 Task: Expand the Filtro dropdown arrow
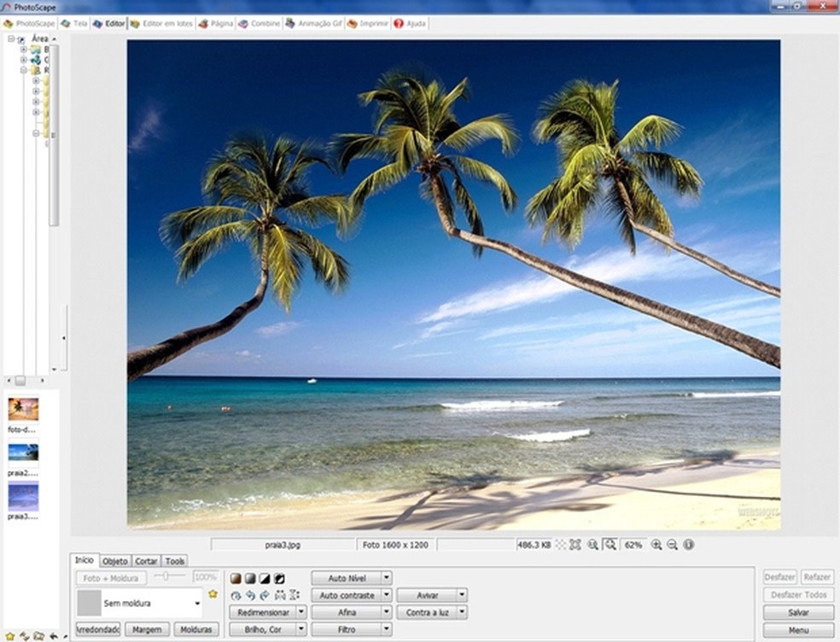tap(387, 629)
